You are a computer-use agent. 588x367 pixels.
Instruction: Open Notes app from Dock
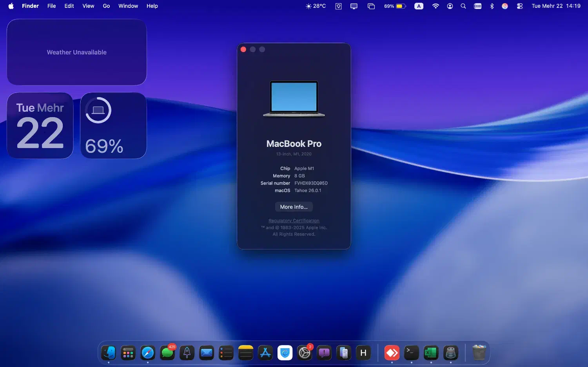(x=246, y=353)
